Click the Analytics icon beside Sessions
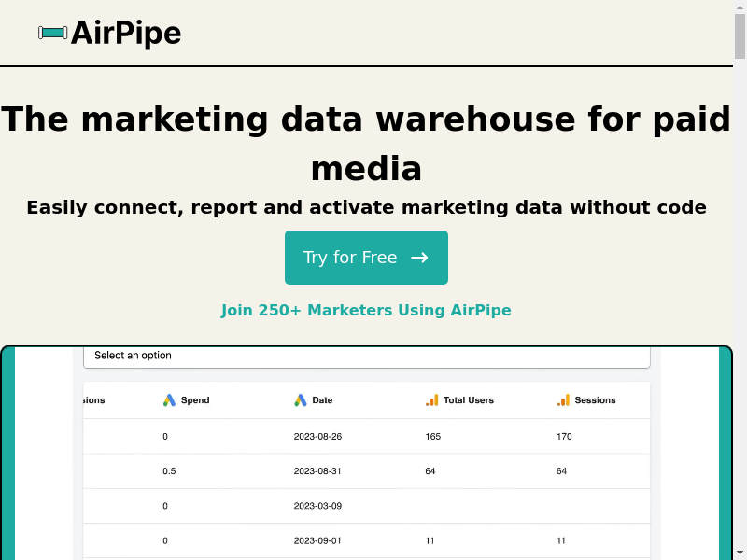 point(563,400)
